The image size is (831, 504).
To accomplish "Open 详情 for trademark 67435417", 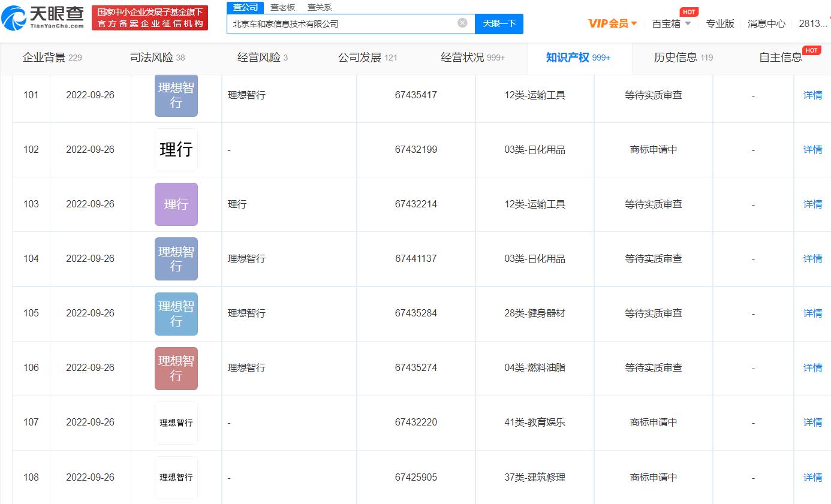I will tap(812, 95).
